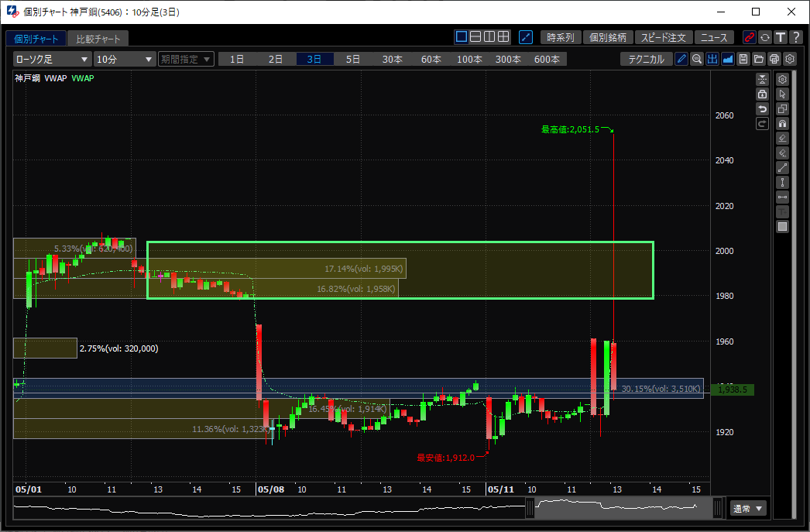This screenshot has width=810, height=532.
Task: Select the 60本 bar count
Action: pos(431,60)
